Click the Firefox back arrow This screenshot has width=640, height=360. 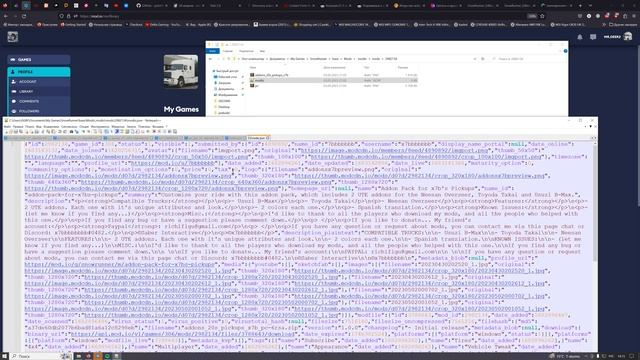click(6, 16)
